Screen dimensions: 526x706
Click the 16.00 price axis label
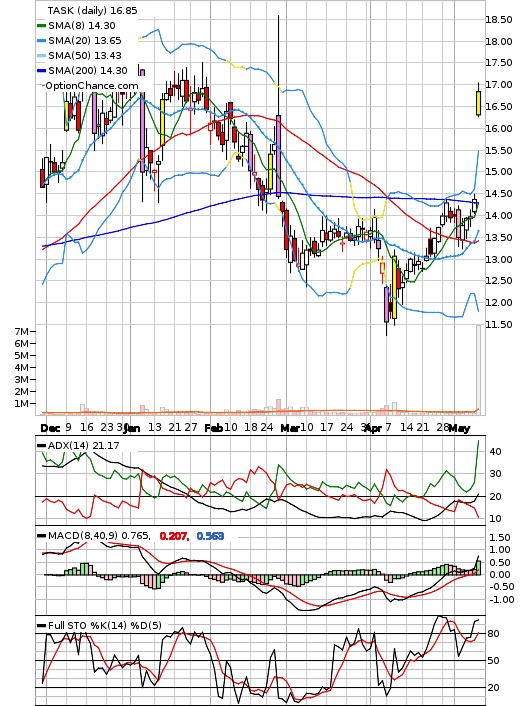click(499, 128)
